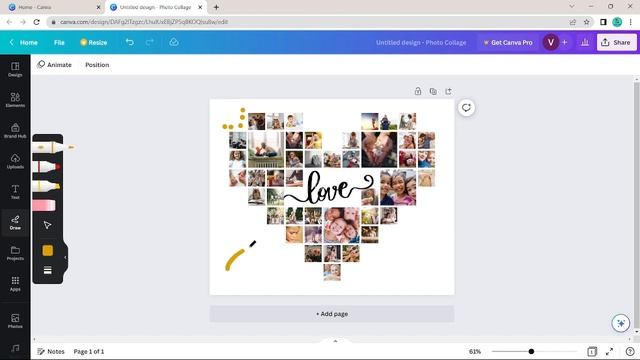Duplicate the page
Screen dimensions: 640x360
[433, 91]
